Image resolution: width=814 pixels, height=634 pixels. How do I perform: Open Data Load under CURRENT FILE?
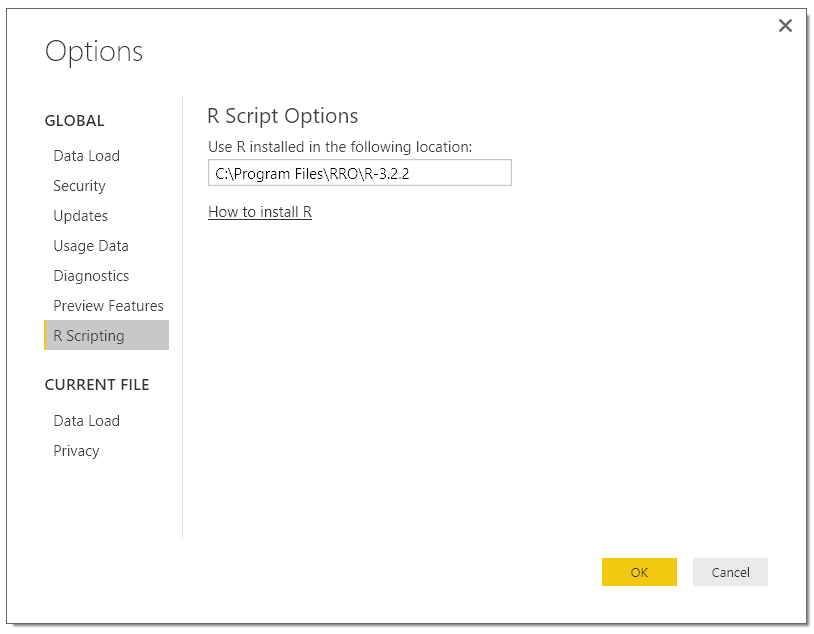86,421
